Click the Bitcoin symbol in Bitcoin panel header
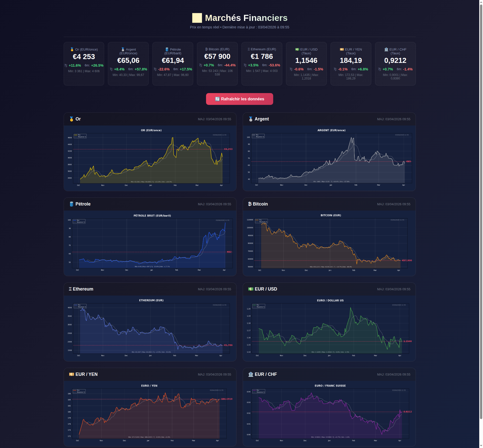The image size is (483, 448). click(250, 204)
